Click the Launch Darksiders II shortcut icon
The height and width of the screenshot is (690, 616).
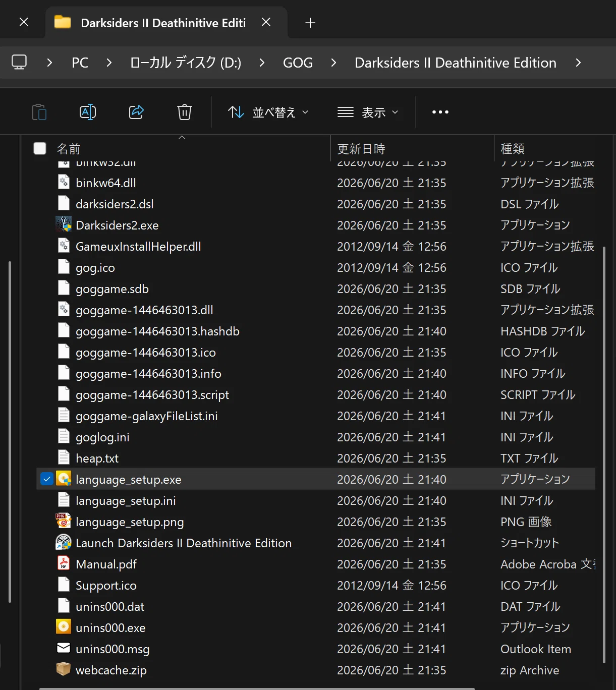(x=64, y=542)
